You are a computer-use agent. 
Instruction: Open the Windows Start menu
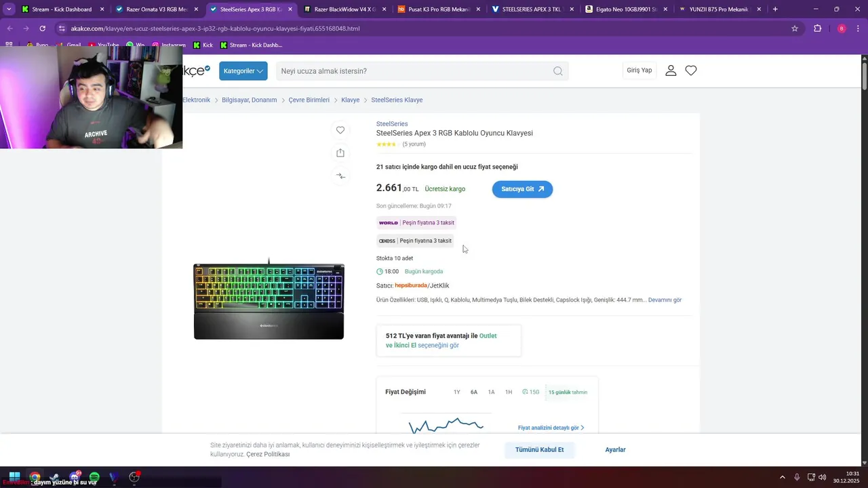click(x=14, y=477)
